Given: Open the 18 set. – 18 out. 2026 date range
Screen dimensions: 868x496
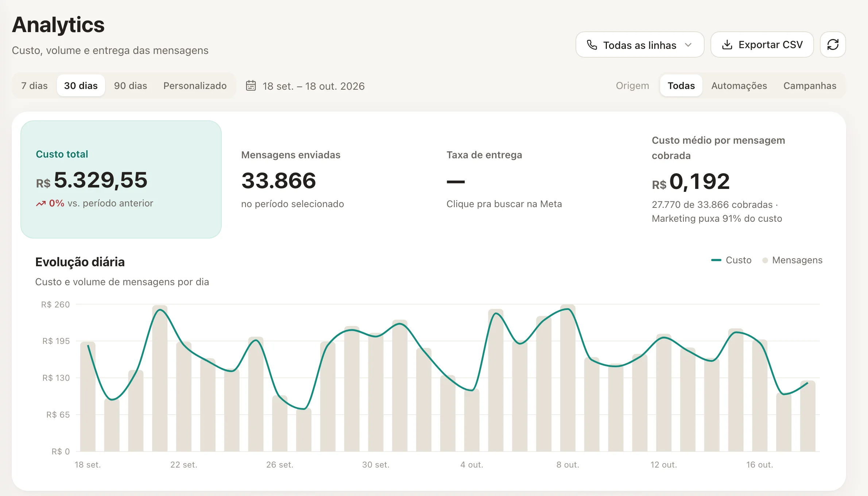Looking at the screenshot, I should pyautogui.click(x=313, y=86).
